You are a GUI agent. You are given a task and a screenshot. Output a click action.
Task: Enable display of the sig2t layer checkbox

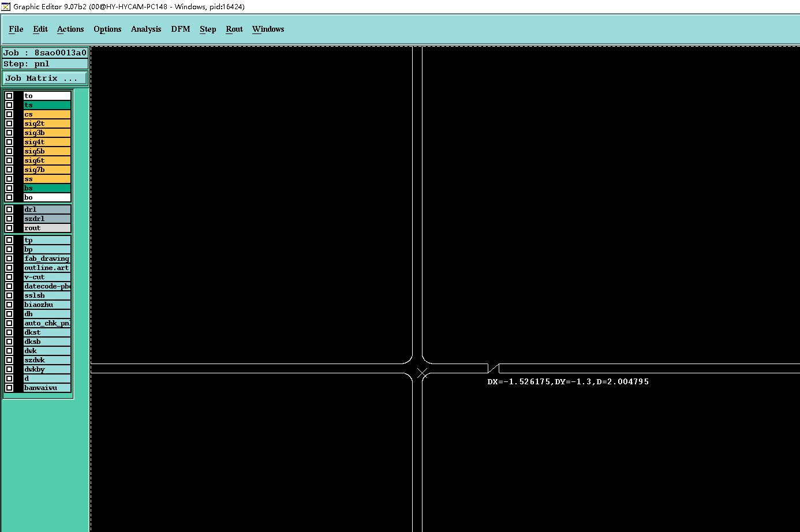tap(9, 123)
